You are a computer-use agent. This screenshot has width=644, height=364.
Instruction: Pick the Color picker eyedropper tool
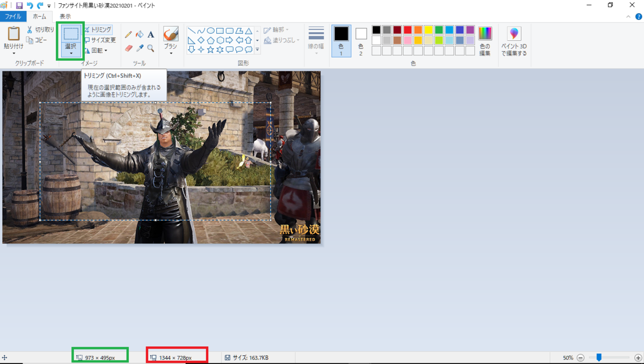click(140, 48)
